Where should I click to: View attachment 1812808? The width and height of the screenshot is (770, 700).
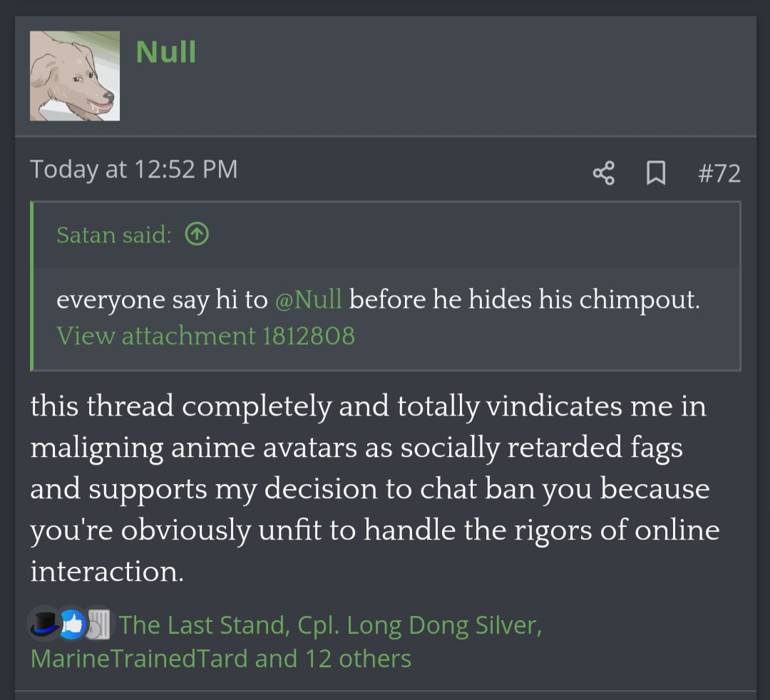205,336
